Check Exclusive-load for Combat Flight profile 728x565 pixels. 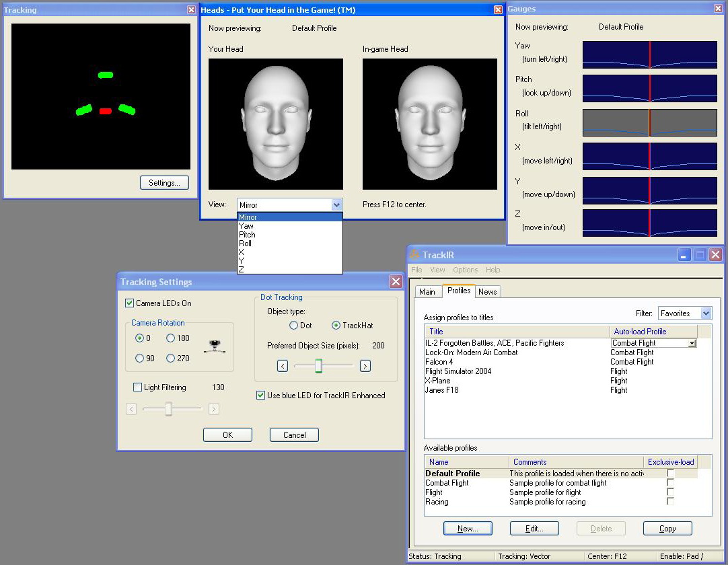(670, 482)
